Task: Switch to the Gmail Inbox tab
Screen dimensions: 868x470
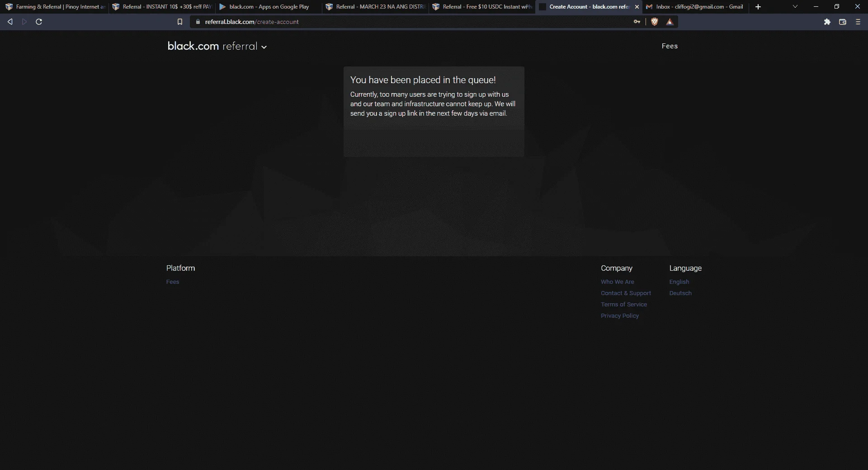Action: pyautogui.click(x=695, y=7)
